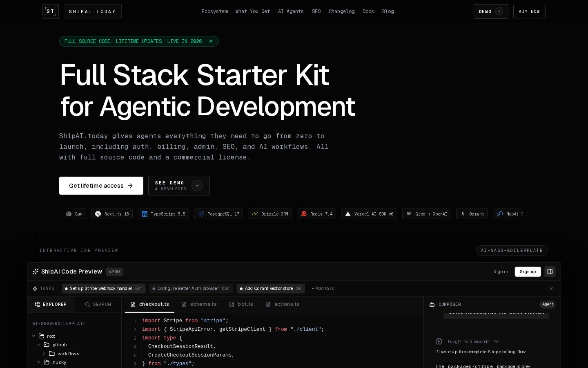Click the v2.6.0 version badge
The width and height of the screenshot is (588, 368).
[x=114, y=272]
